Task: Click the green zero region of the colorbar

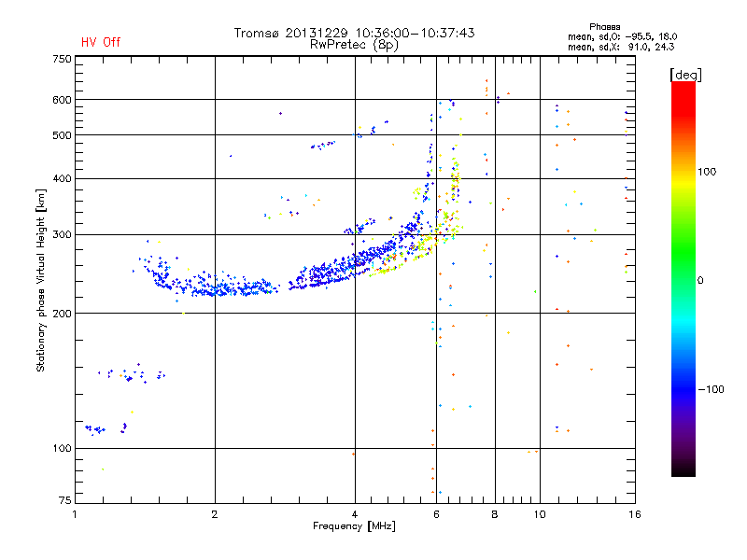Action: point(684,279)
